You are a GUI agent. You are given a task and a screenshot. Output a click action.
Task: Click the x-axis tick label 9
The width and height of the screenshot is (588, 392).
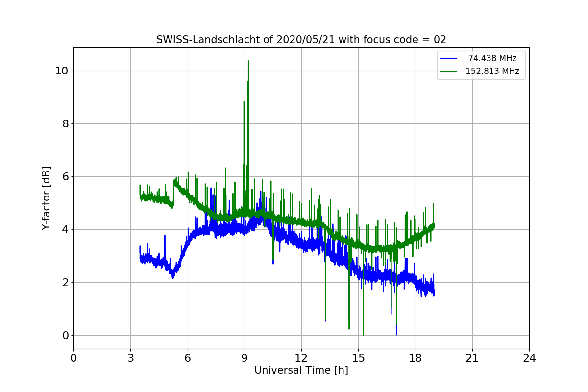tap(245, 359)
